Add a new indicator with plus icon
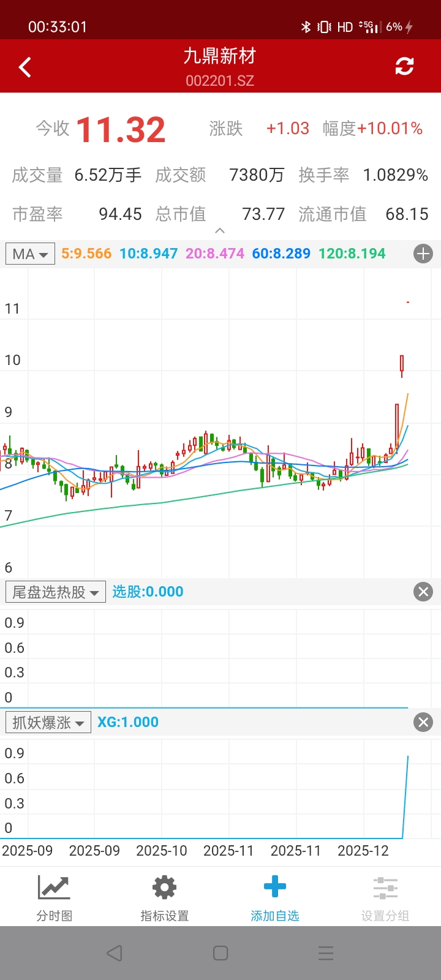Screen dimensions: 441x980 click(x=423, y=254)
